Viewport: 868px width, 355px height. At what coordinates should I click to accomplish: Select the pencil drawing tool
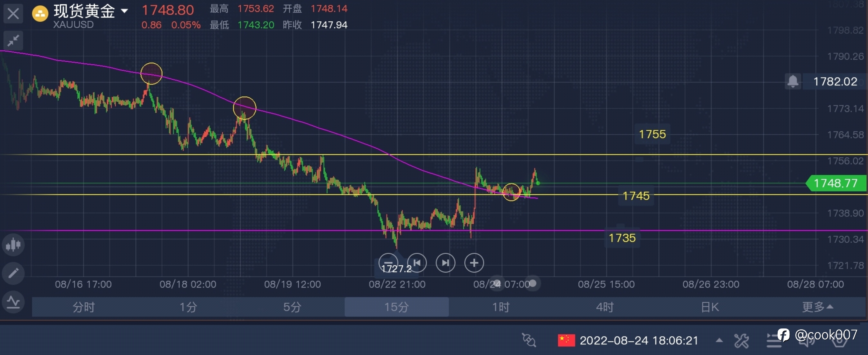(x=13, y=273)
